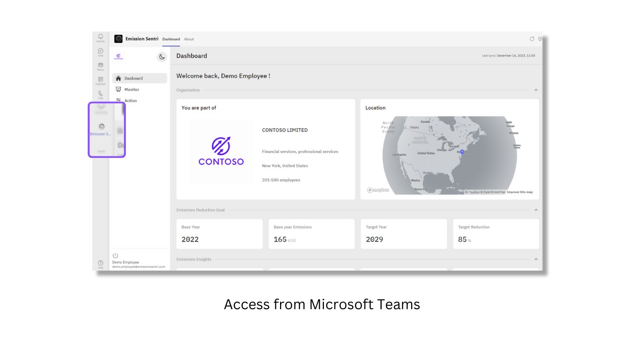Click the Target Year value 2029
The image size is (644, 362).
click(x=374, y=239)
